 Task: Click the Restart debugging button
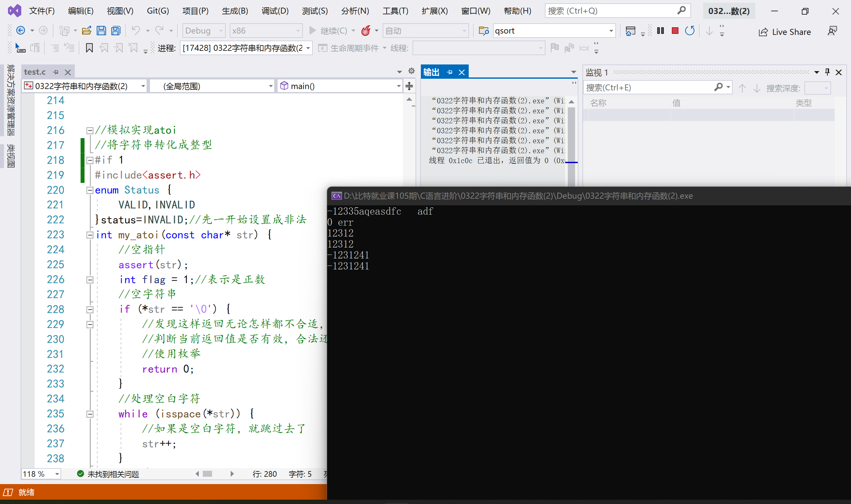click(689, 31)
